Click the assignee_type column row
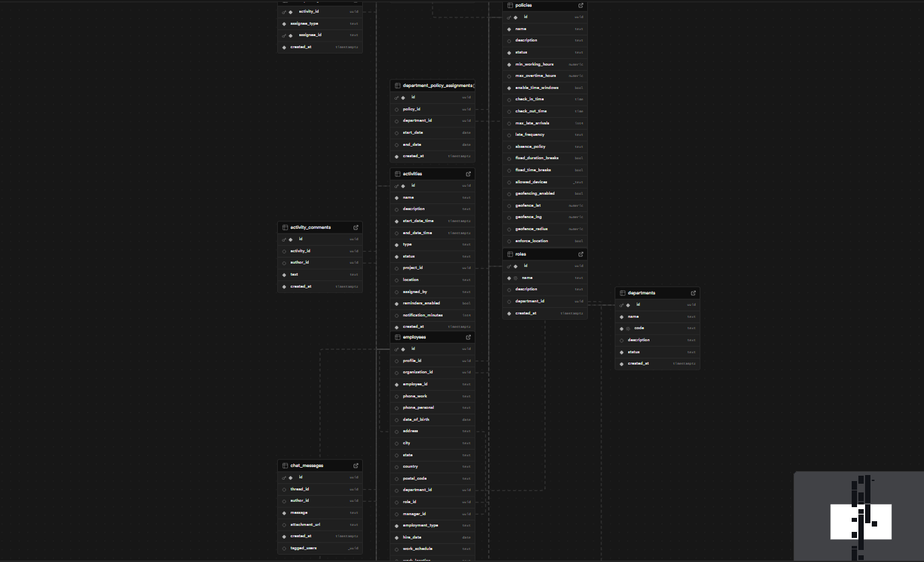Screen dimensions: 924x562 click(320, 23)
